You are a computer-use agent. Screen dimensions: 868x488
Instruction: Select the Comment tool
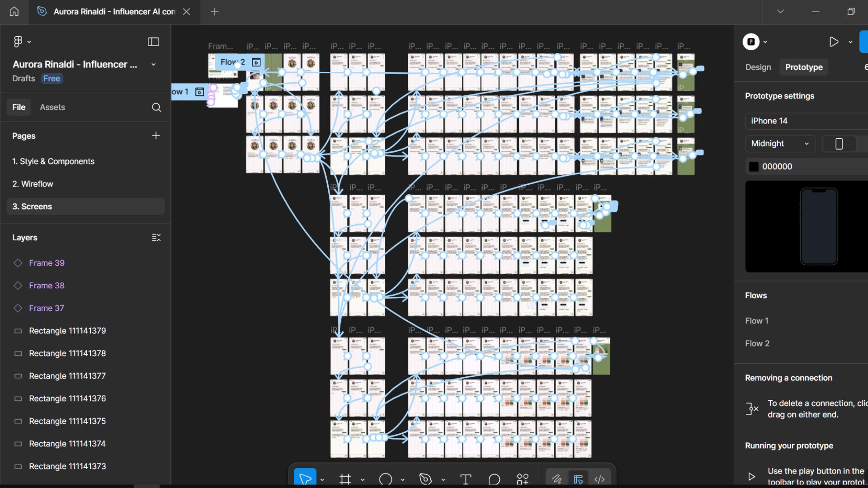pyautogui.click(x=494, y=479)
